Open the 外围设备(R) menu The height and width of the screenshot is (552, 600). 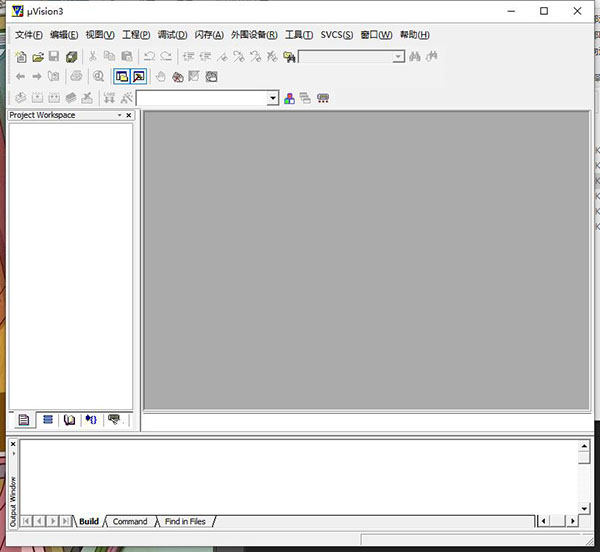click(x=254, y=35)
